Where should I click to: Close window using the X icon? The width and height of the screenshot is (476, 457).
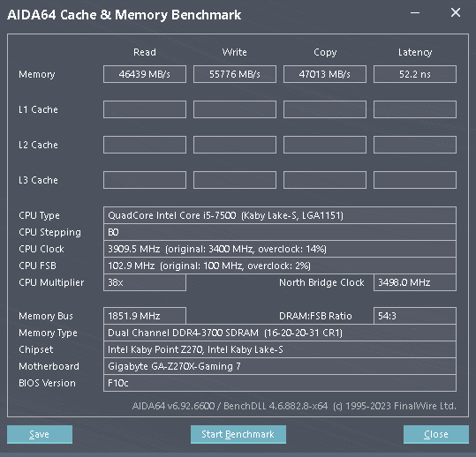[x=456, y=12]
